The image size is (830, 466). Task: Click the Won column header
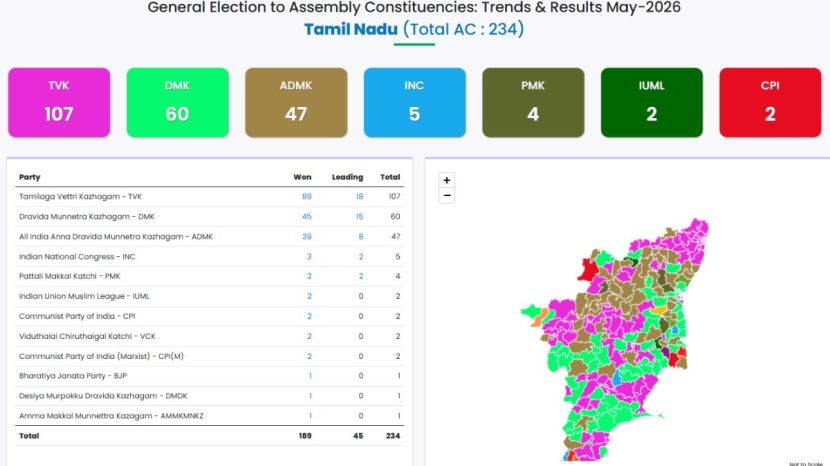click(302, 177)
